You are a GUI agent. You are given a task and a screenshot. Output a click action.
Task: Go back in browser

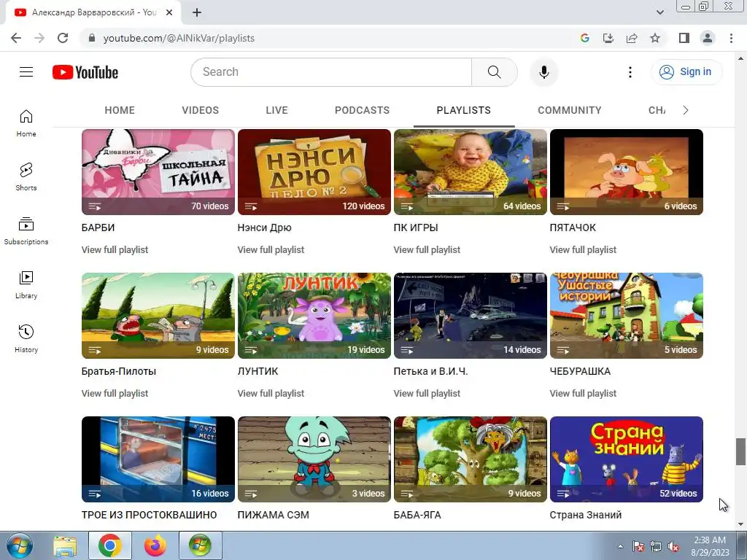click(16, 38)
